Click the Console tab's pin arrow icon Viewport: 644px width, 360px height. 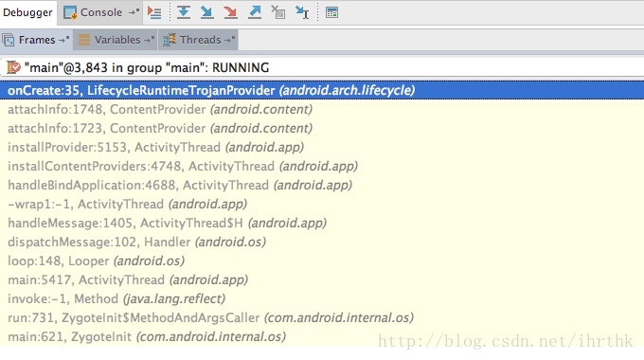[x=134, y=12]
